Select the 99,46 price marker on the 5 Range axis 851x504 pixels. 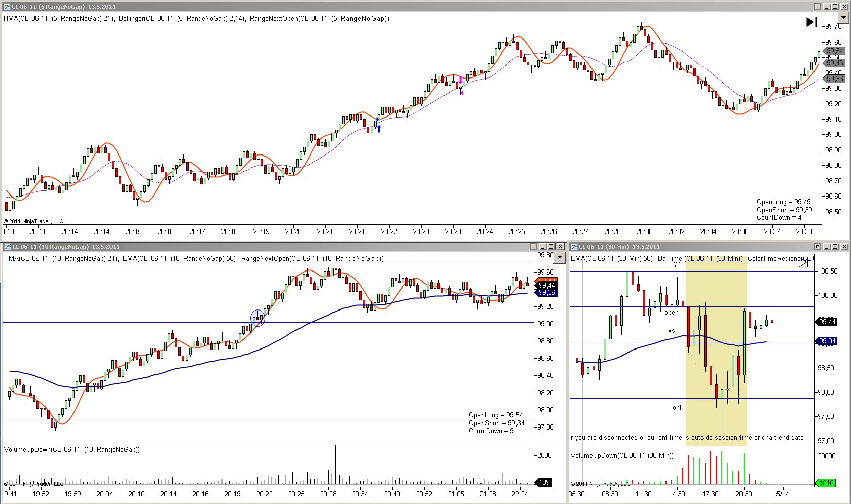pos(834,63)
